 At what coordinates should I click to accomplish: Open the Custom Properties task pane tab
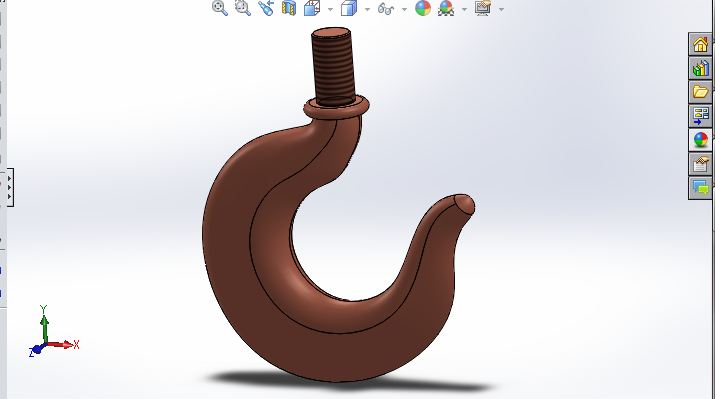(700, 163)
